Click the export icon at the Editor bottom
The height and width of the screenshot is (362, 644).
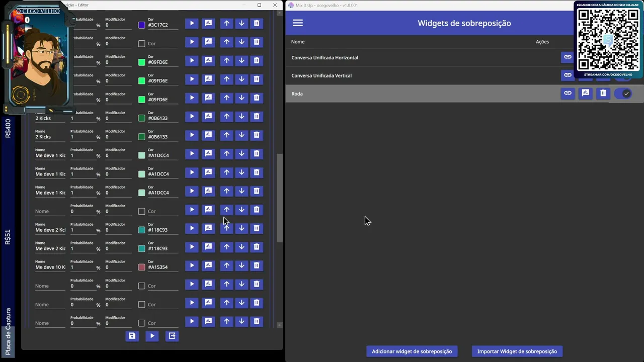tap(172, 336)
